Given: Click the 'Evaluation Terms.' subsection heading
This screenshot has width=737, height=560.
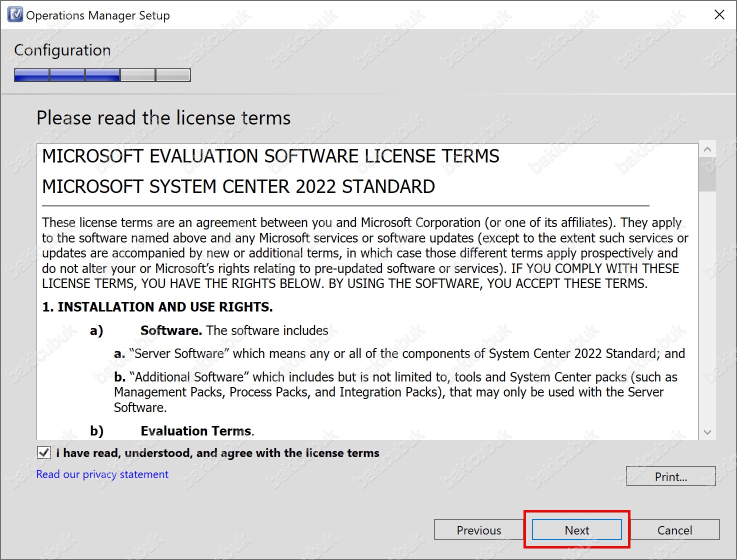Looking at the screenshot, I should pyautogui.click(x=197, y=431).
